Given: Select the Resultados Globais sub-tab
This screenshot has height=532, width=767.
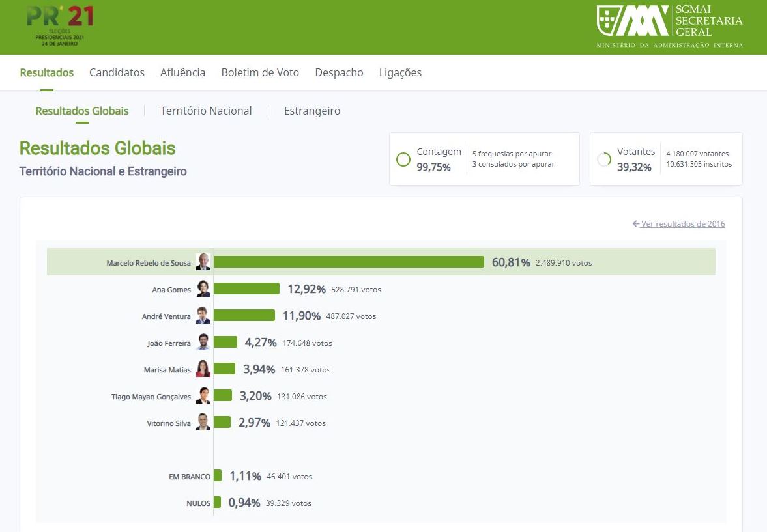Looking at the screenshot, I should pos(82,111).
